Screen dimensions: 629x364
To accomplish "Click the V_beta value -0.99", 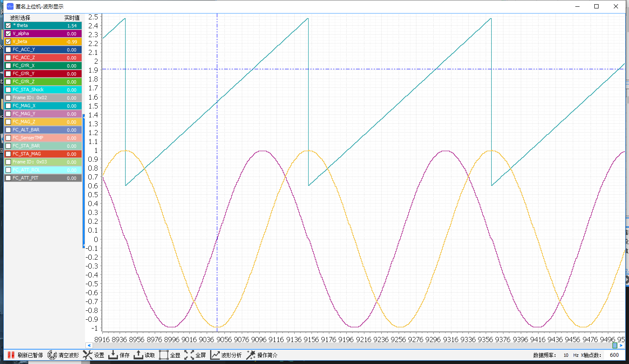I will [72, 42].
